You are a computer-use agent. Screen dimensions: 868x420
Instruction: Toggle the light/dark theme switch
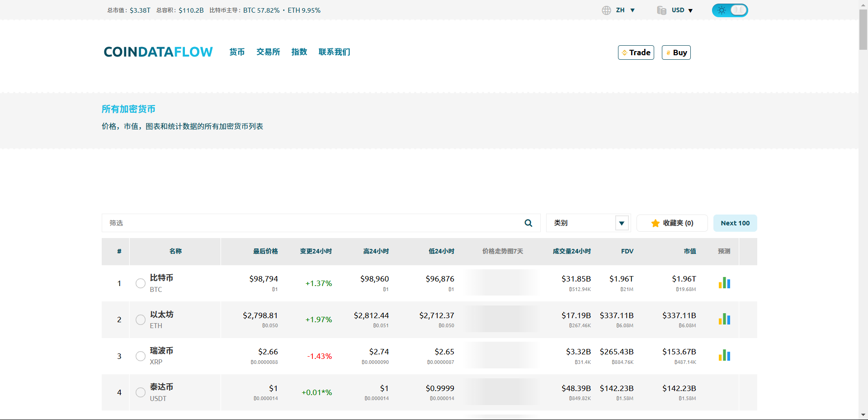coord(729,10)
